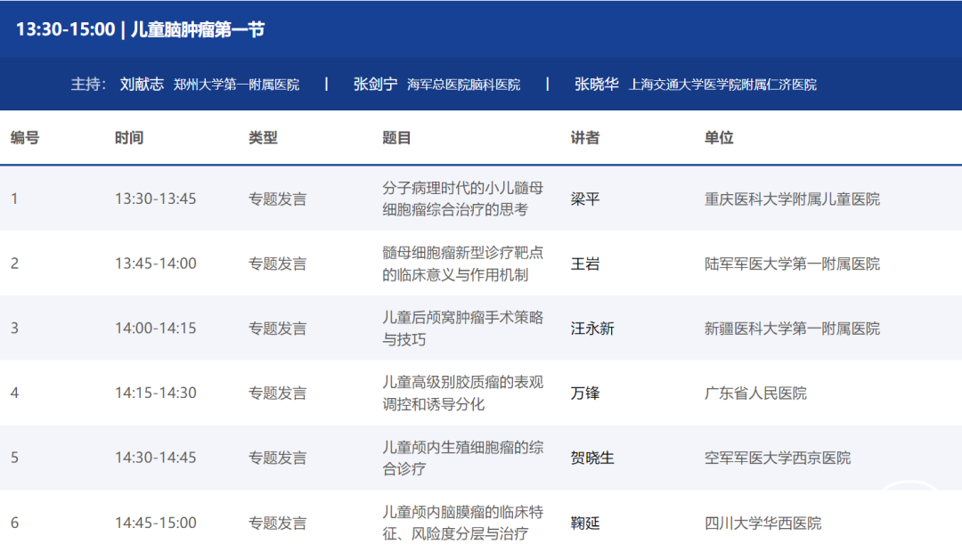Select host name 张剑宁

click(x=375, y=84)
